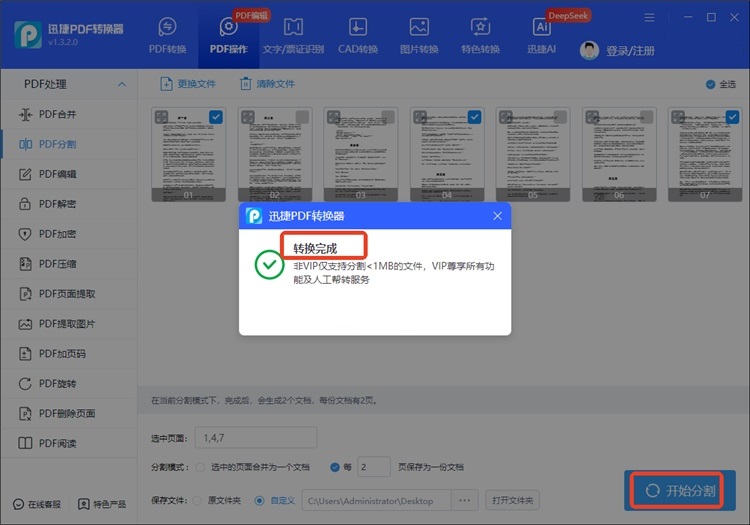Click the 在线客服 headset icon

tap(18, 503)
